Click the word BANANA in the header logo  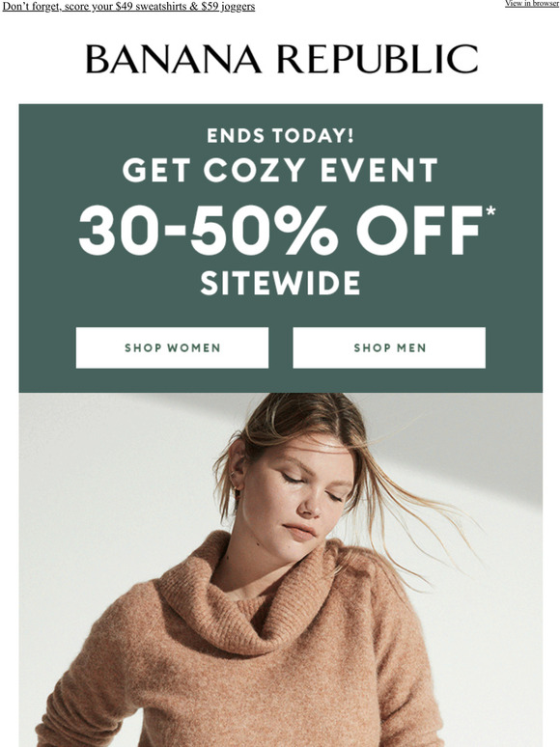[174, 59]
